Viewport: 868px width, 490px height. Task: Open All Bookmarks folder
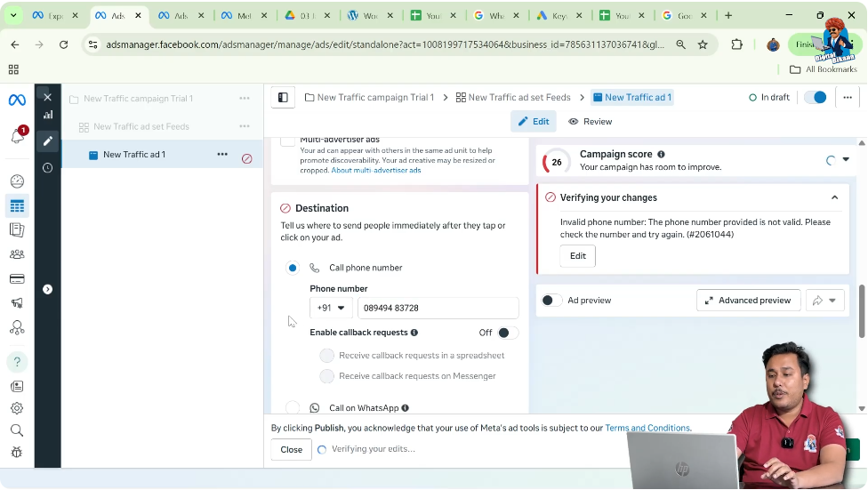[824, 69]
